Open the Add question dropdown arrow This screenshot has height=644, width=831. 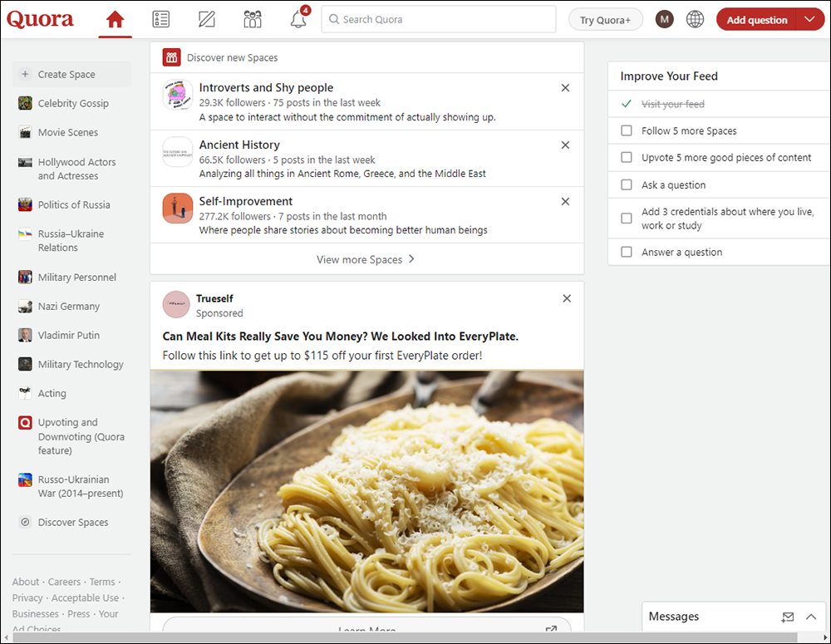click(809, 20)
